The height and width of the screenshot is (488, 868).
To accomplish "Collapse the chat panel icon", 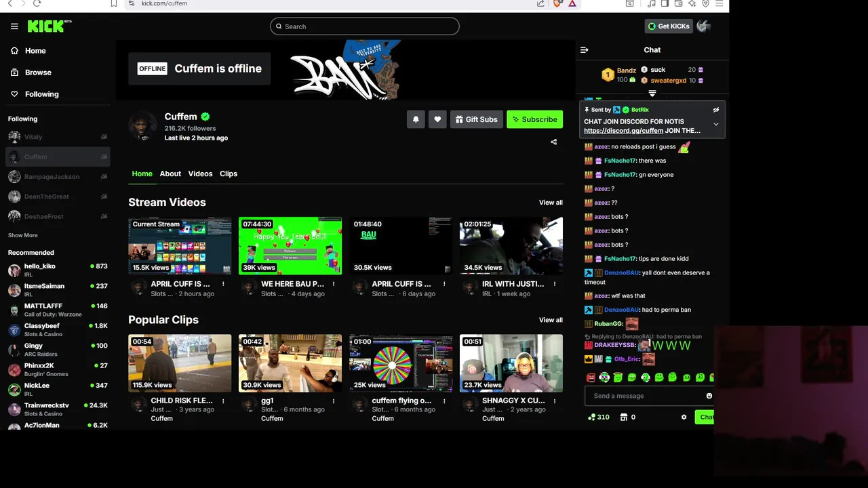I will click(x=585, y=50).
